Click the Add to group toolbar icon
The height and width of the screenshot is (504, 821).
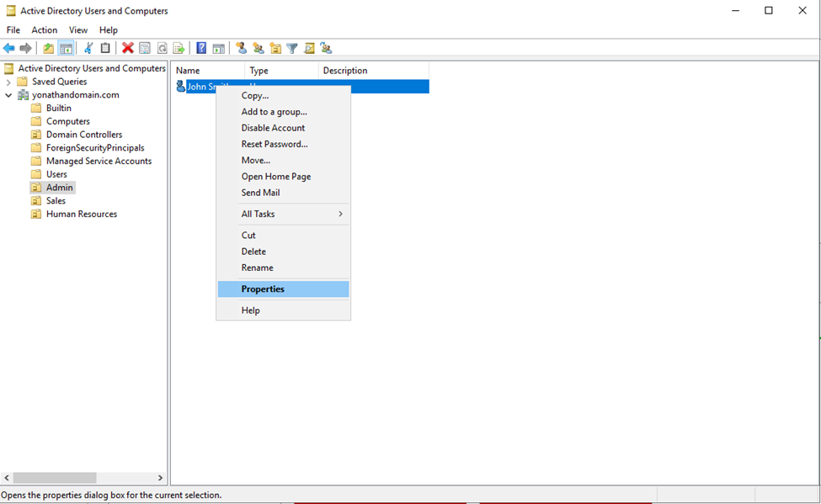(326, 48)
